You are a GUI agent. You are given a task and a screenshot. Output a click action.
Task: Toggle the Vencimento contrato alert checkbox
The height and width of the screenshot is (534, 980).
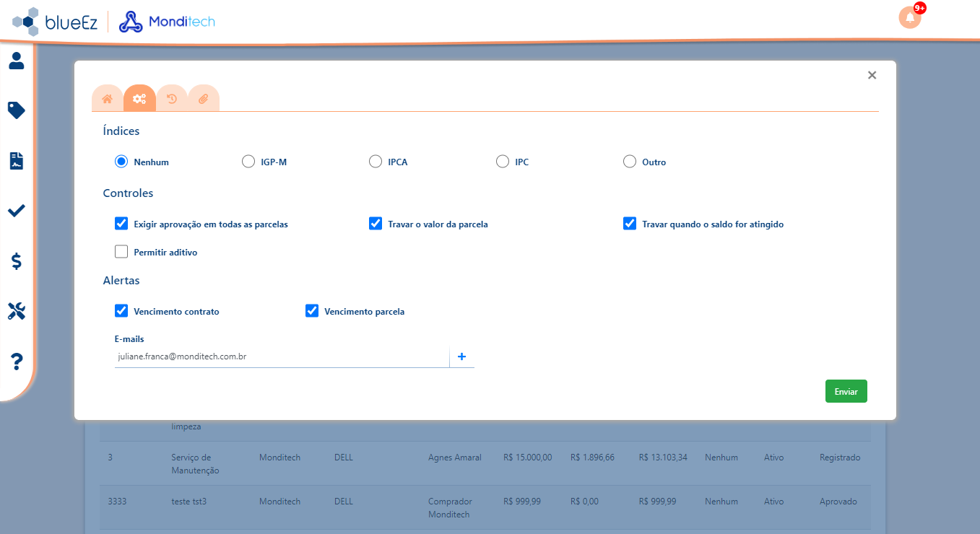click(121, 311)
